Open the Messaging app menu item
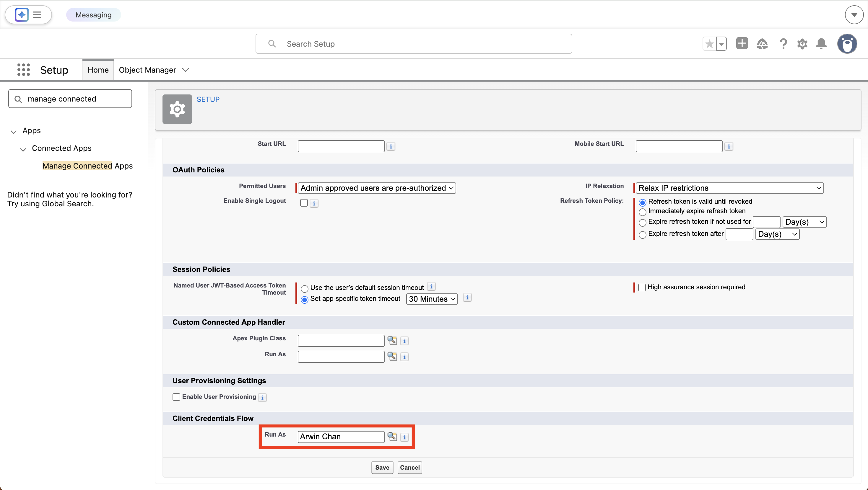Screen dimensions: 868x490 click(x=93, y=14)
